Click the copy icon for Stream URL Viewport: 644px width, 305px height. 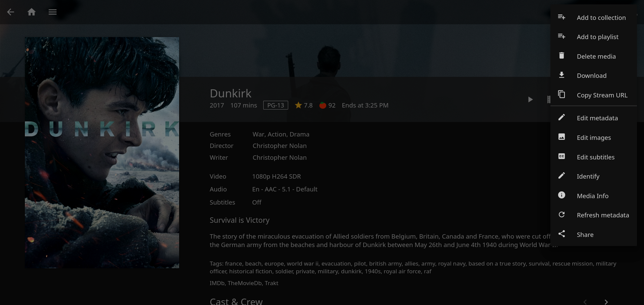[562, 94]
